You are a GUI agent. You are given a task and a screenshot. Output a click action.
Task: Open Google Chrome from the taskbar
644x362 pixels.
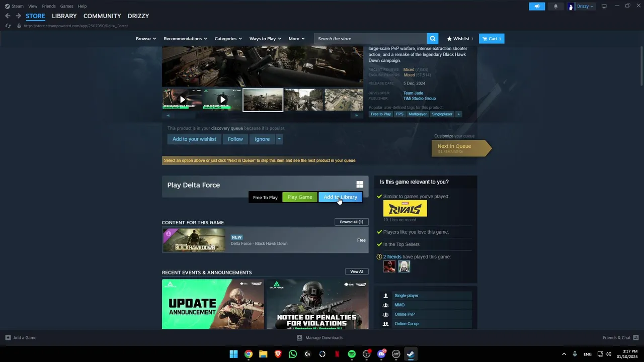pos(249,354)
